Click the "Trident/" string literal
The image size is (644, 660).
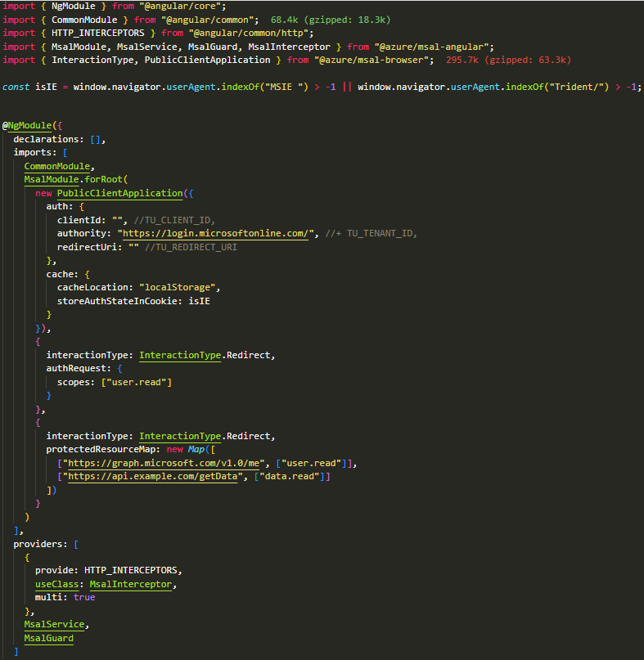[x=577, y=88]
